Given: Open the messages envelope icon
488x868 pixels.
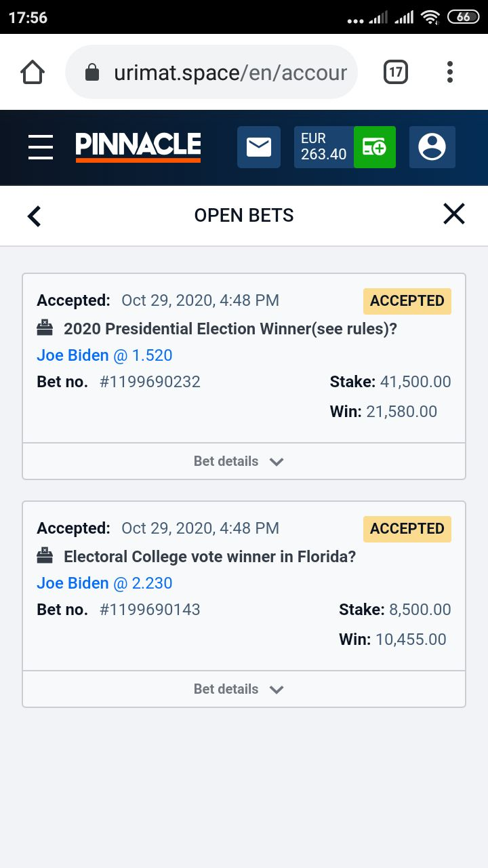Looking at the screenshot, I should 259,147.
